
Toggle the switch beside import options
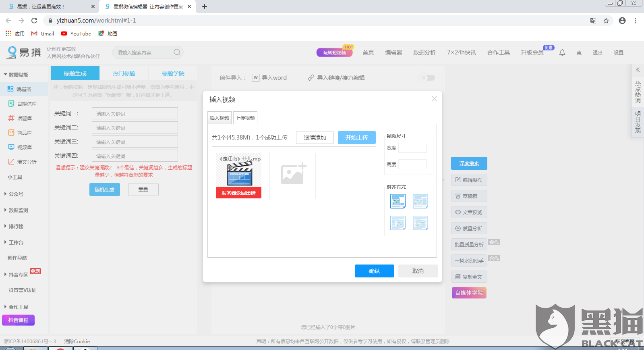pyautogui.click(x=429, y=78)
